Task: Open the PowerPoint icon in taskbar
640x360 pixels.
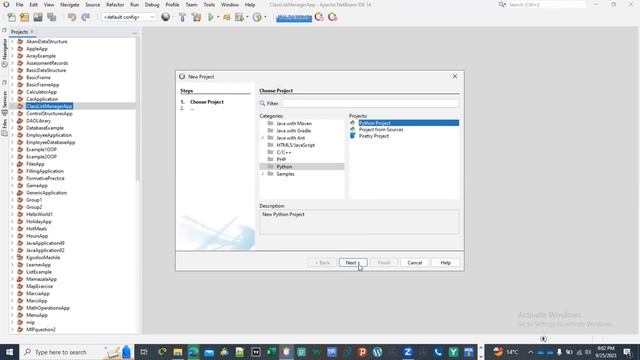Action: [x=362, y=352]
